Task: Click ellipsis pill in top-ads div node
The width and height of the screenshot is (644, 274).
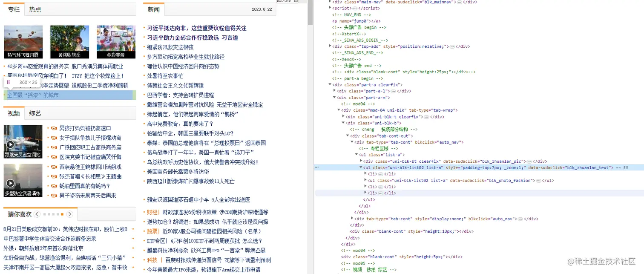Action: [452, 46]
